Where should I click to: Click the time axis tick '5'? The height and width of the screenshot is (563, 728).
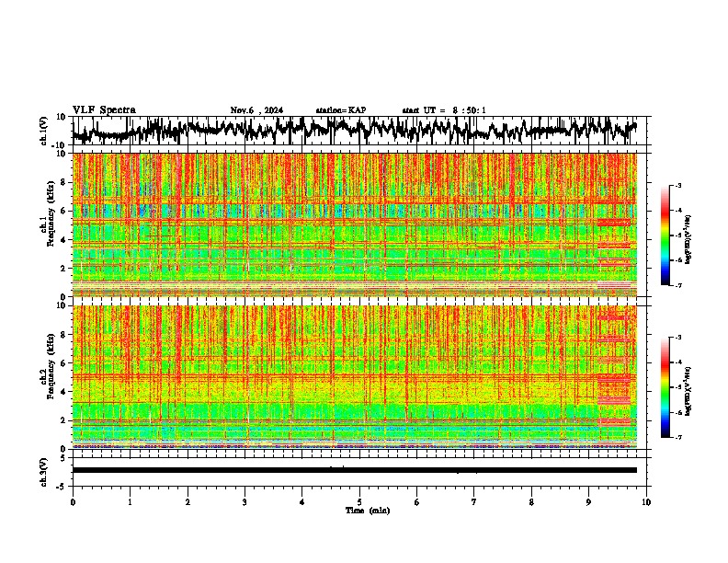(x=359, y=502)
